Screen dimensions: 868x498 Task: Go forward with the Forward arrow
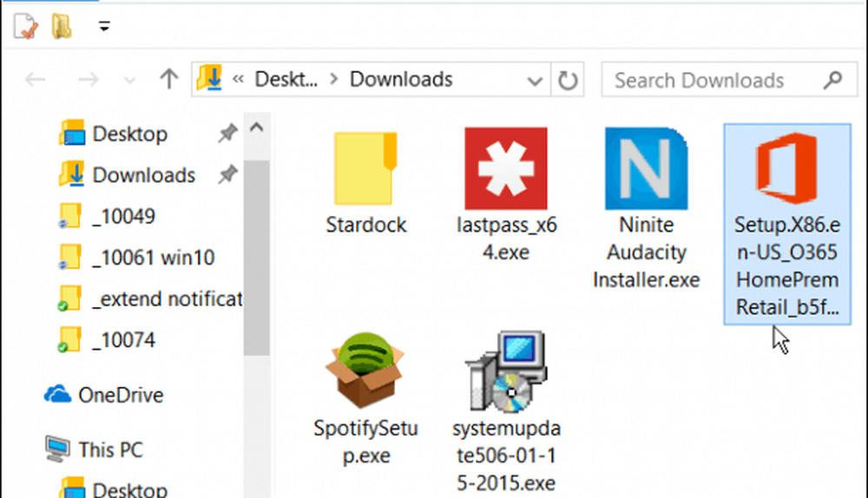tap(88, 80)
